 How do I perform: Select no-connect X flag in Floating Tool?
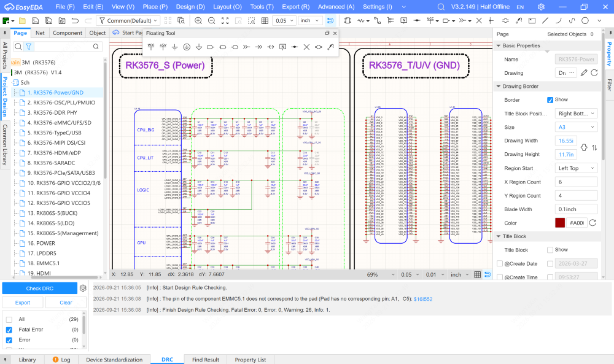coord(306,47)
